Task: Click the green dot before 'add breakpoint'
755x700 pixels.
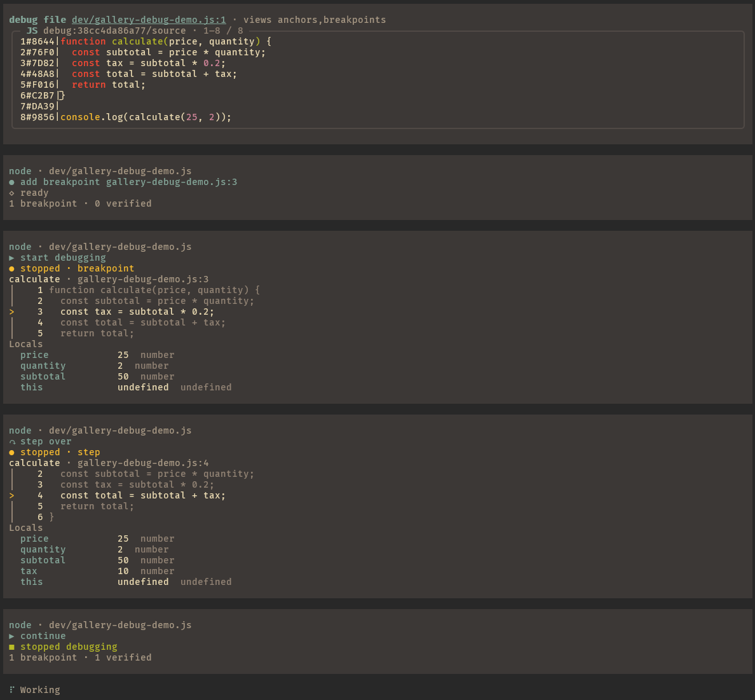Action: pos(11,182)
